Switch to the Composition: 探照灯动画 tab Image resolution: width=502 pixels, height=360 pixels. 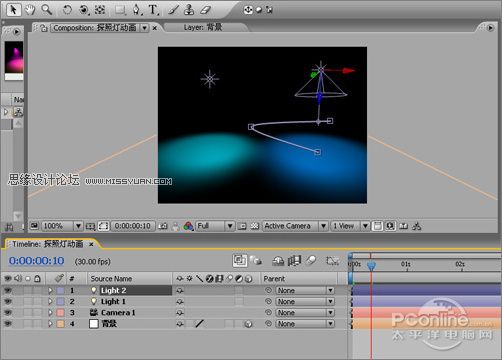95,28
